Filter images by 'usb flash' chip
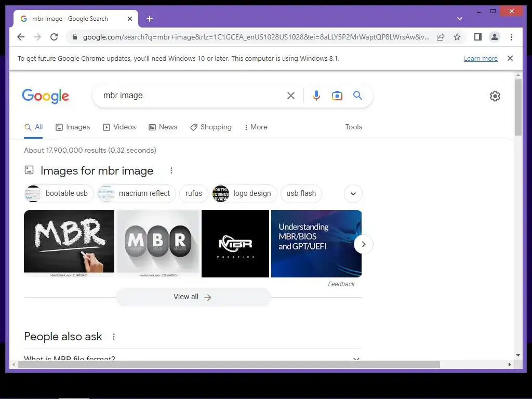Viewport: 532px width, 399px height. coord(301,194)
